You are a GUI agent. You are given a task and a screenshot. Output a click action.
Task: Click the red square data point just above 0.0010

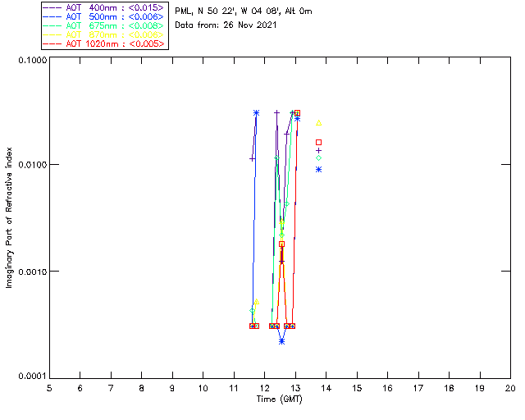coord(282,244)
